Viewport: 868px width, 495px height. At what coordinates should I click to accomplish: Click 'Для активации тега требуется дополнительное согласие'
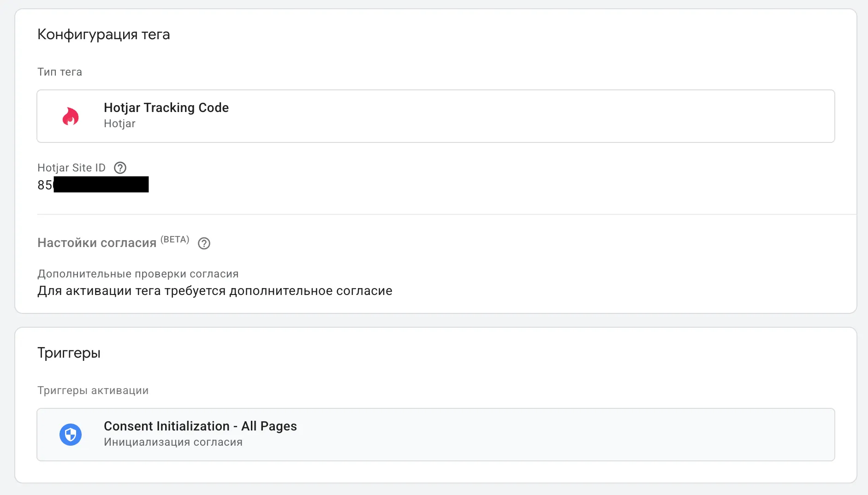pos(215,291)
